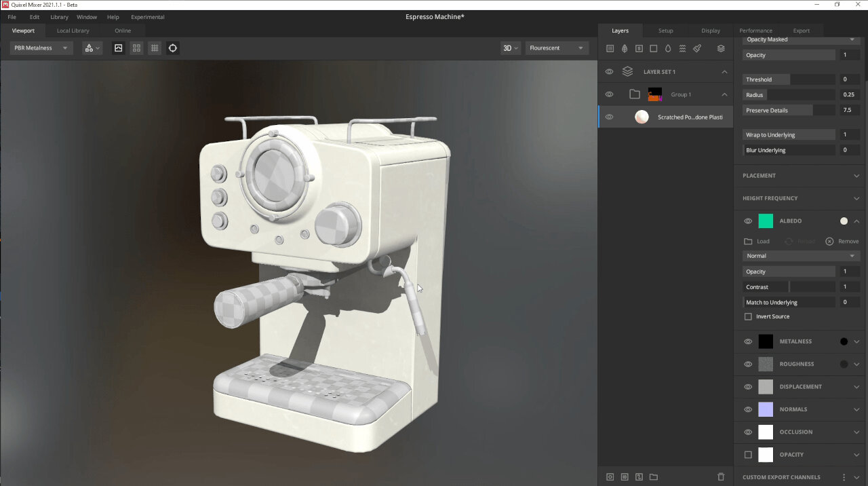This screenshot has height=486, width=868.
Task: Open the Experimental menu
Action: pos(147,17)
